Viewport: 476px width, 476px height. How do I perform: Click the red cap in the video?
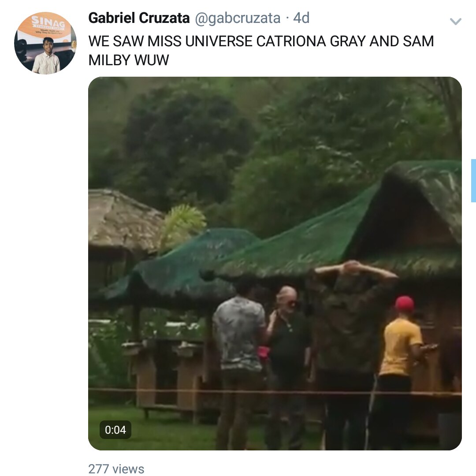[404, 303]
